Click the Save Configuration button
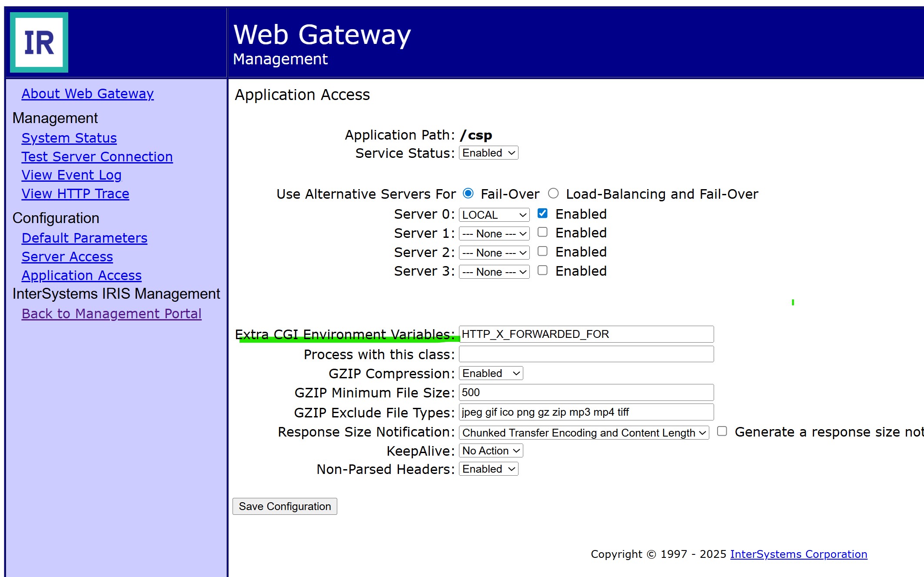The height and width of the screenshot is (577, 924). click(x=285, y=507)
